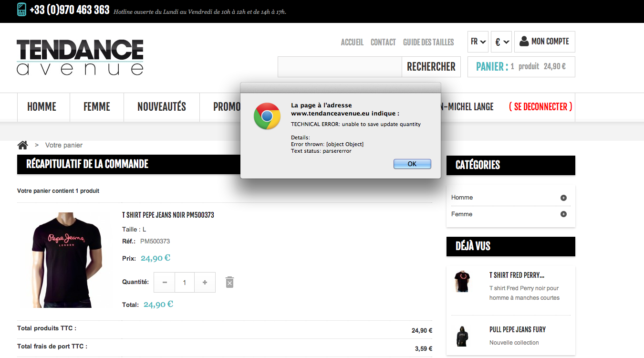Open the FEMME menu
Image resolution: width=644 pixels, height=358 pixels.
tap(97, 106)
